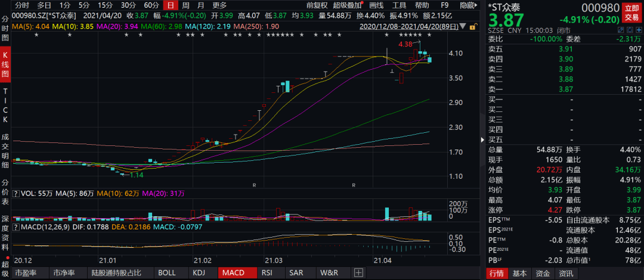Click the star marker above 4.38 high

pos(419,35)
